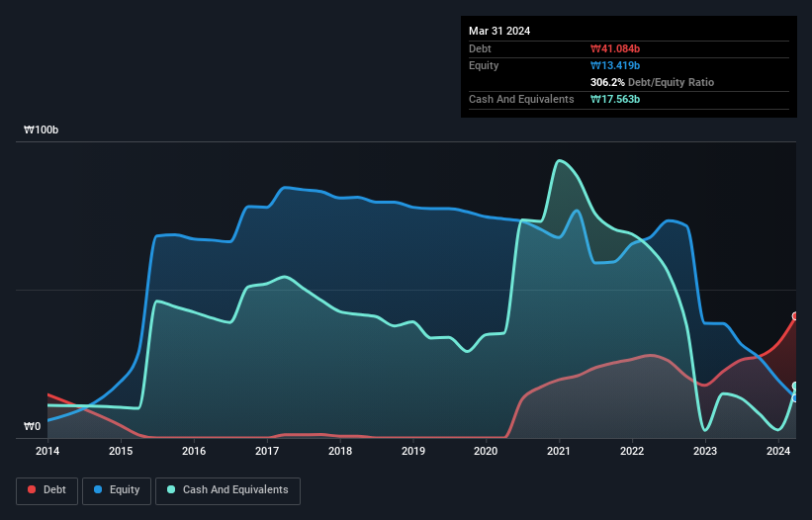Image resolution: width=812 pixels, height=520 pixels.
Task: Click the 2015 x-axis label
Action: coord(121,451)
